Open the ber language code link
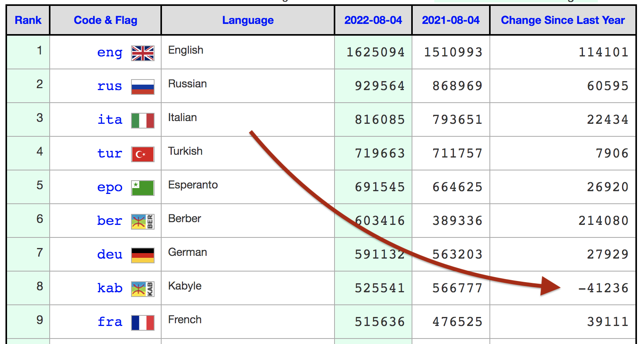The height and width of the screenshot is (344, 644). (110, 221)
